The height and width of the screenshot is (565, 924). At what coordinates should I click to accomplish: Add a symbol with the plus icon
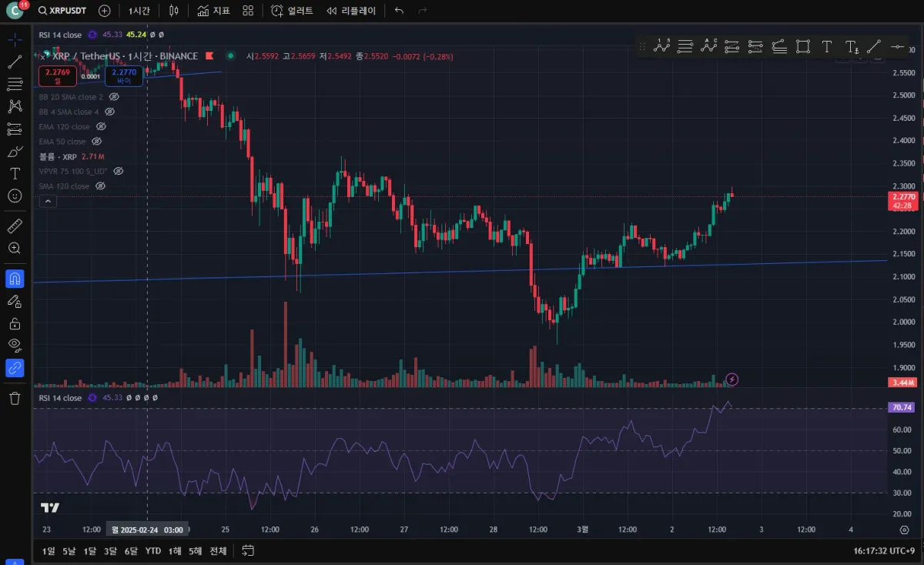pyautogui.click(x=105, y=11)
